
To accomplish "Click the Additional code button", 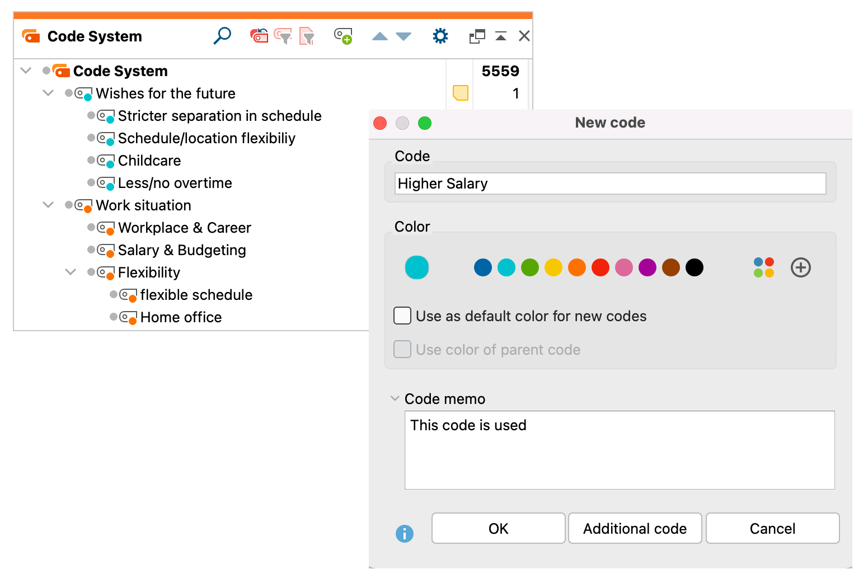I will click(635, 528).
